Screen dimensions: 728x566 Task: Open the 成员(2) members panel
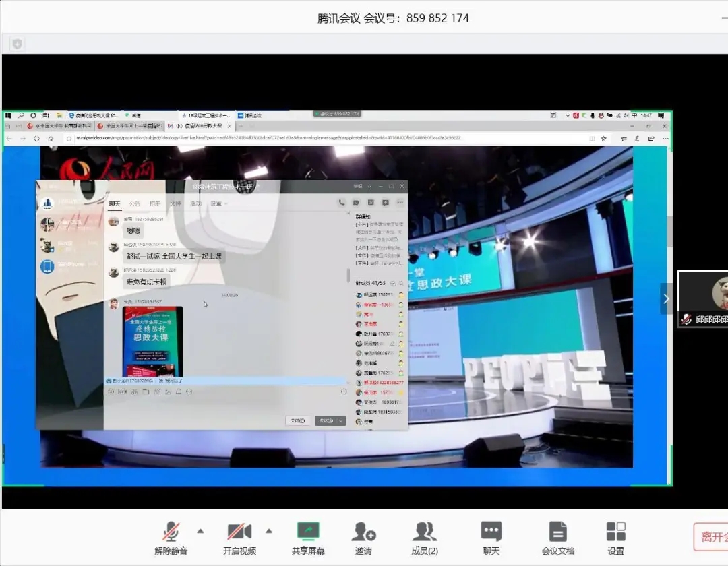(x=424, y=532)
